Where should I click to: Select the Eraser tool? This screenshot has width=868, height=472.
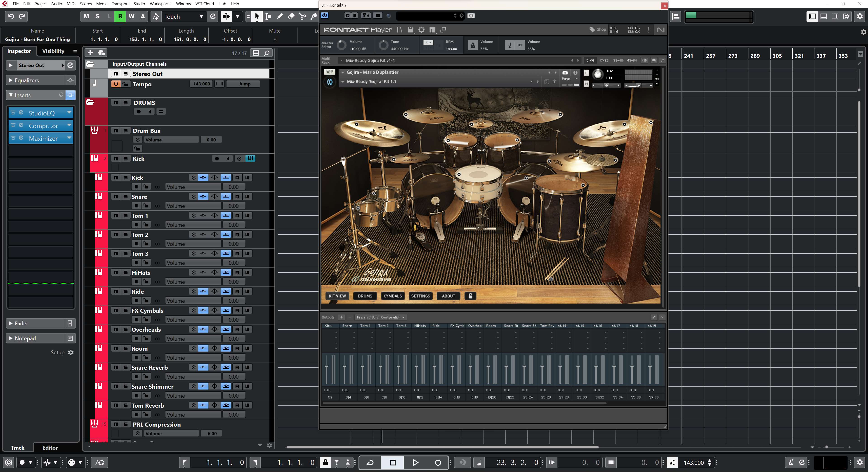pos(291,16)
